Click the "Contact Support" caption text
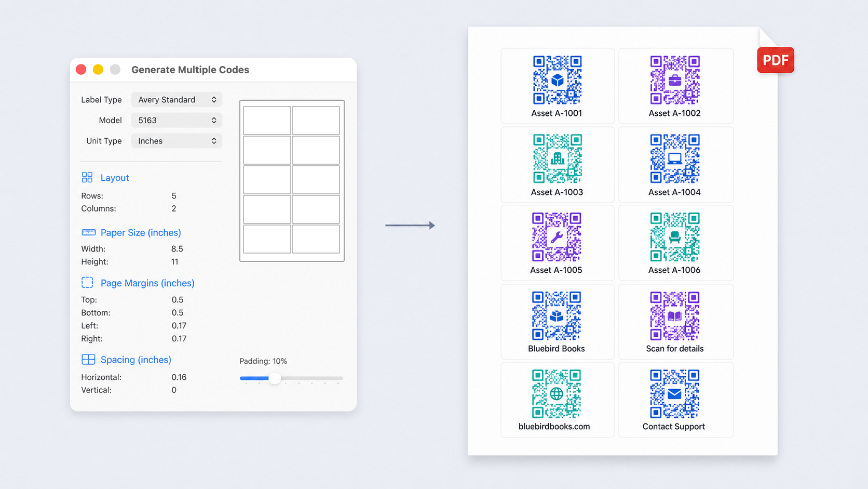Image resolution: width=868 pixels, height=489 pixels. [674, 427]
